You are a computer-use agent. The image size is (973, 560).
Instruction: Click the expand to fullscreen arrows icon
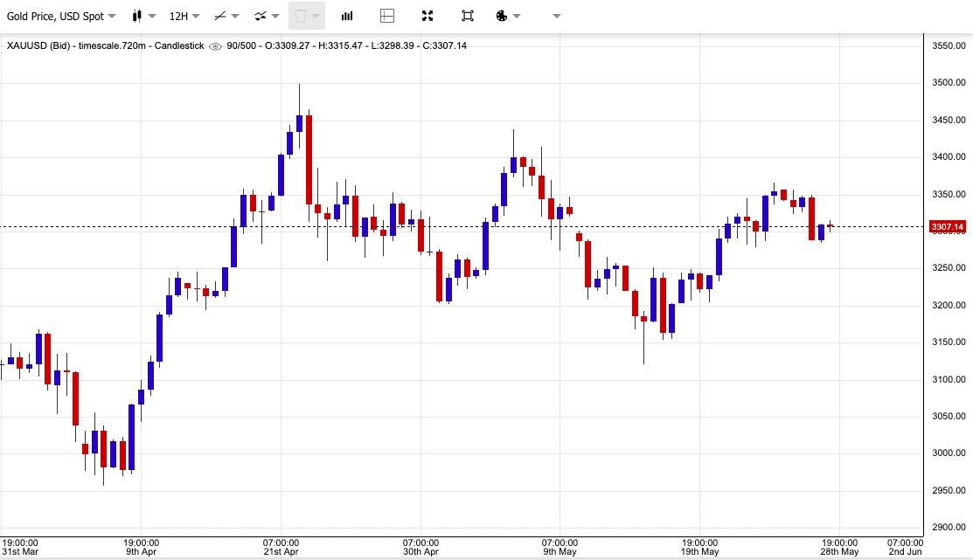coord(427,16)
